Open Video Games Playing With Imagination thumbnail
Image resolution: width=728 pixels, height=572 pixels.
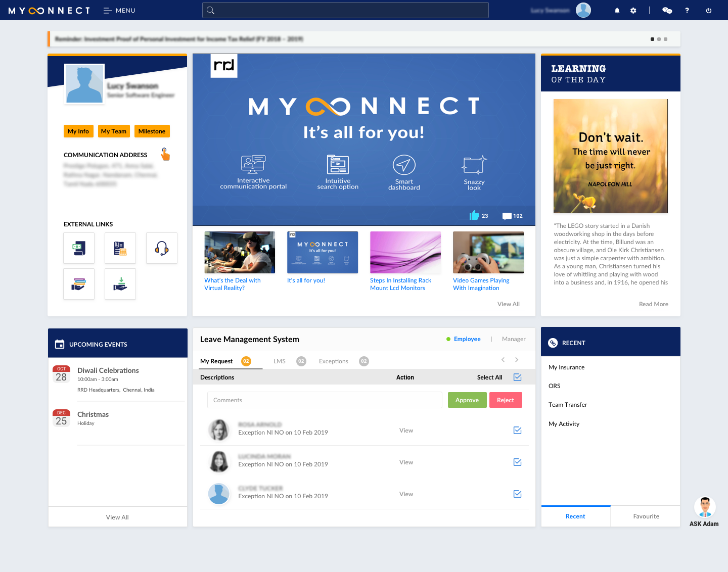[488, 252]
